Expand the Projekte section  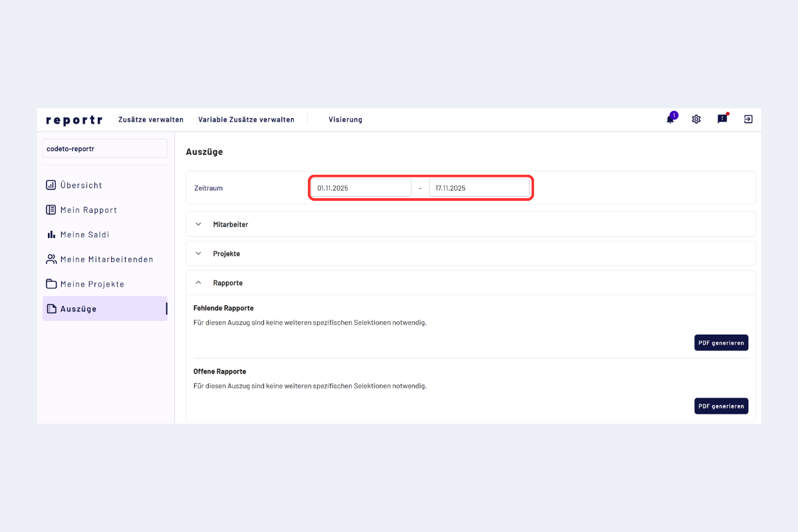(x=198, y=254)
